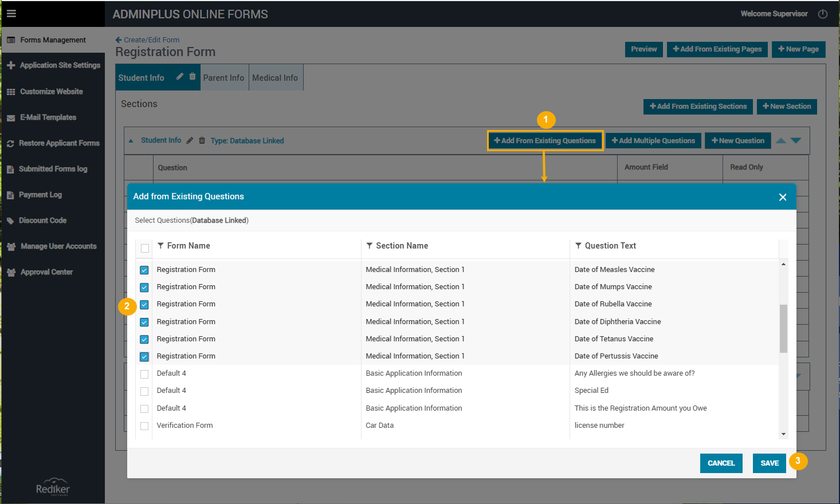The image size is (840, 504).
Task: Click Add From Existing Sections button
Action: (698, 107)
